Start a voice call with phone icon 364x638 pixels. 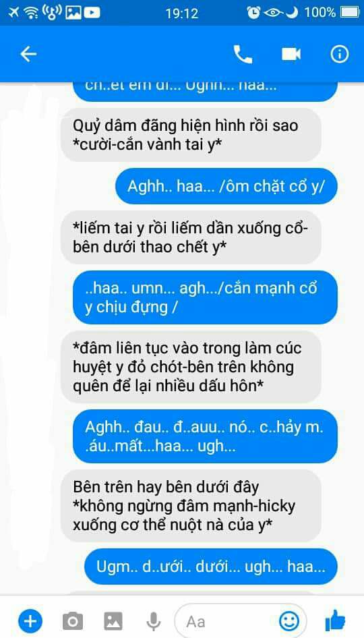pyautogui.click(x=243, y=54)
